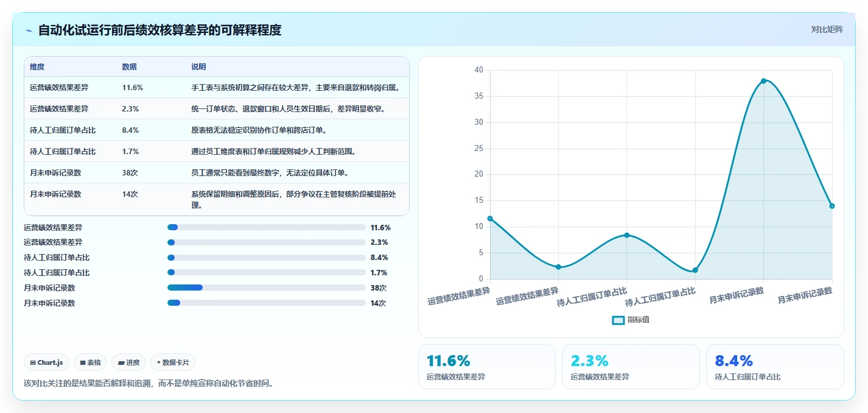Open the 2.3% 运营绩效结果差异 data card
Viewport: 868px width, 413px height.
(x=631, y=367)
